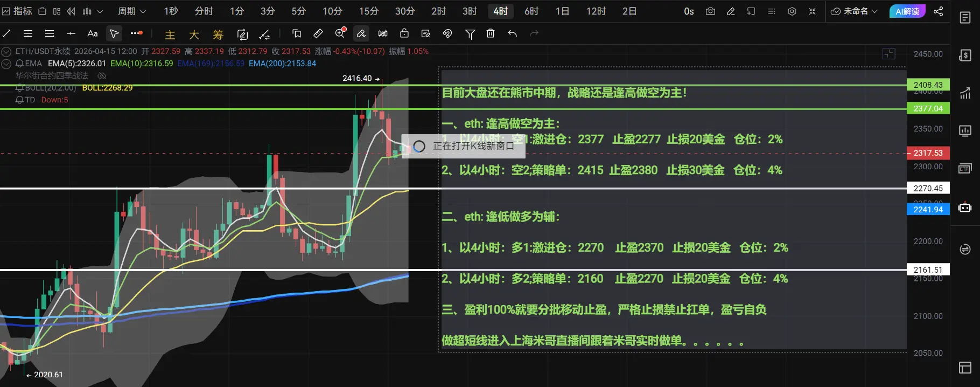Click the rewind replay icon
The height and width of the screenshot is (387, 980).
coord(71,11)
